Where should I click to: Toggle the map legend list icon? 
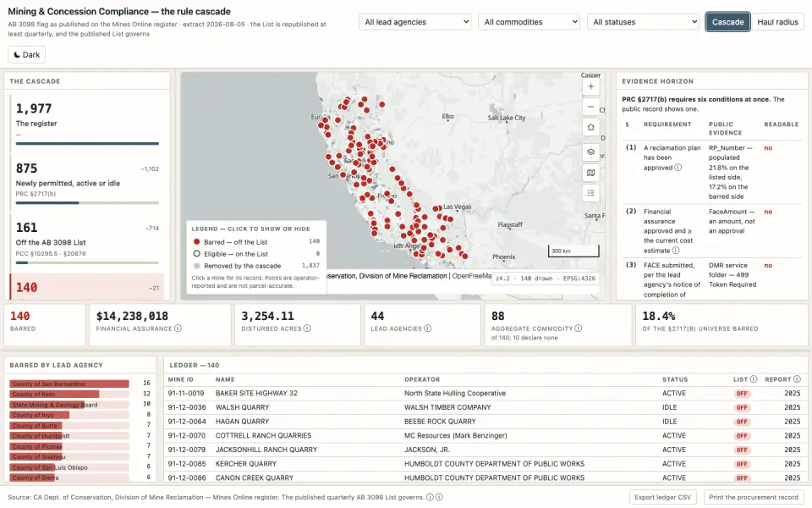(x=591, y=193)
